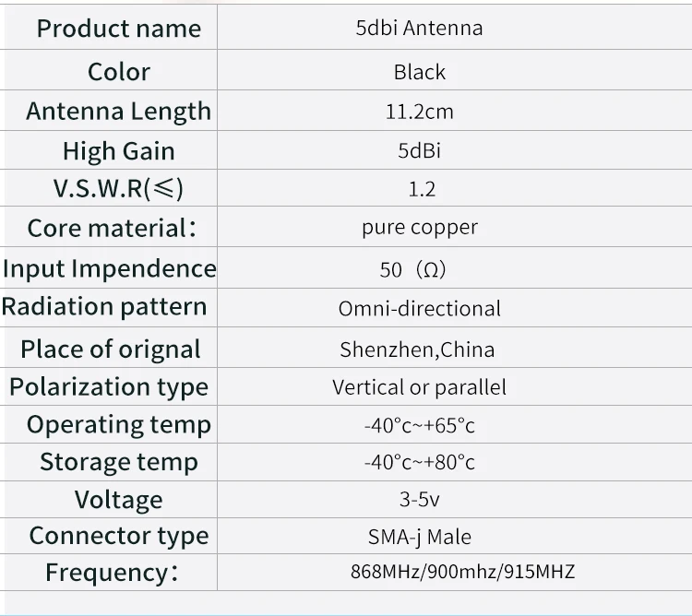Click the "Shenzhen,China" origin value

417,349
